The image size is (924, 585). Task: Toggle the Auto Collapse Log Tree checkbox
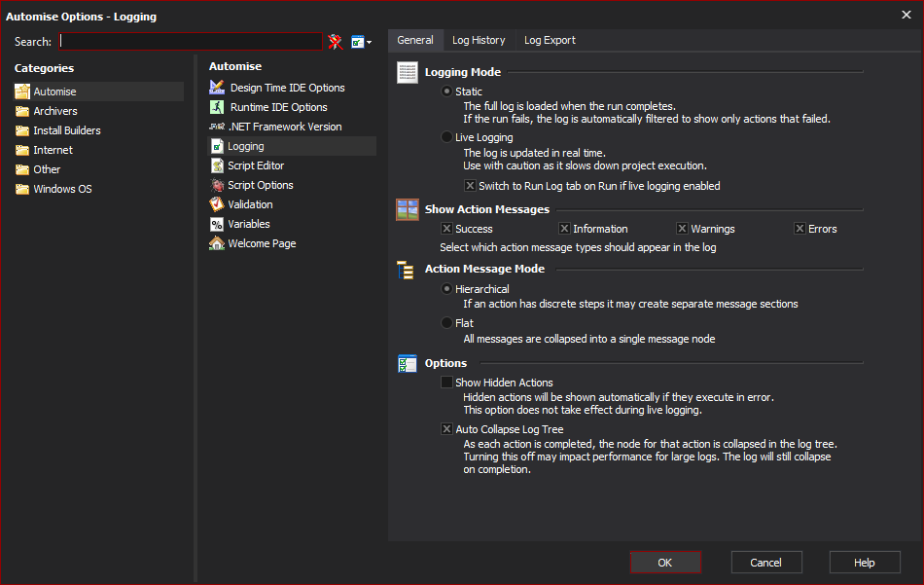click(x=446, y=429)
